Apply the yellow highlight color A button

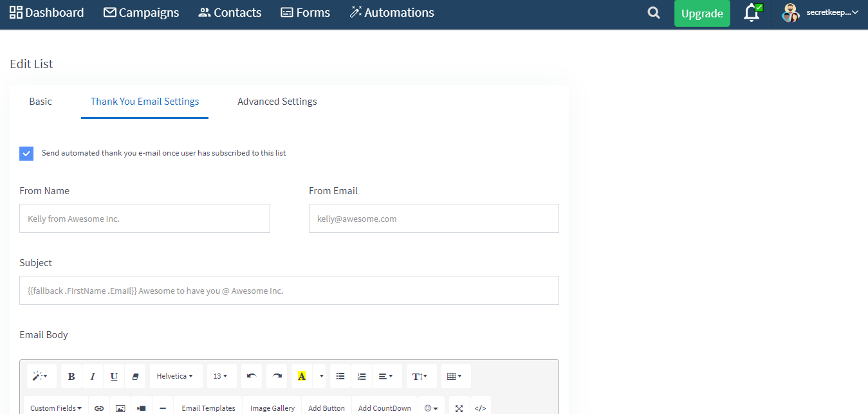point(302,376)
